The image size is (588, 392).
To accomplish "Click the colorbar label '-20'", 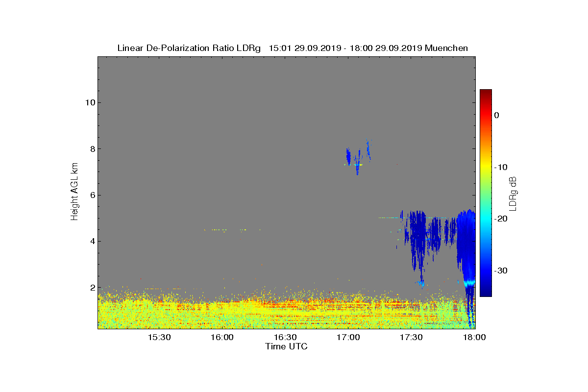I will [500, 219].
